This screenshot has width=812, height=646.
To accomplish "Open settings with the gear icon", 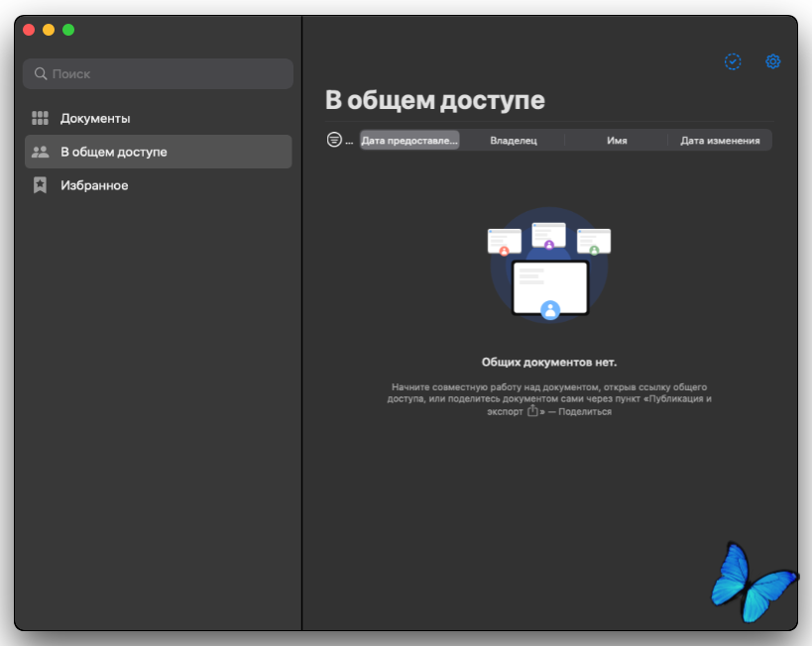I will tap(773, 61).
